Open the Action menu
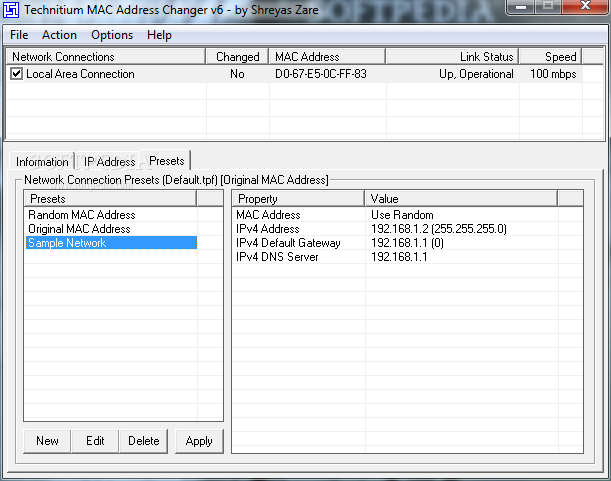 [x=59, y=35]
